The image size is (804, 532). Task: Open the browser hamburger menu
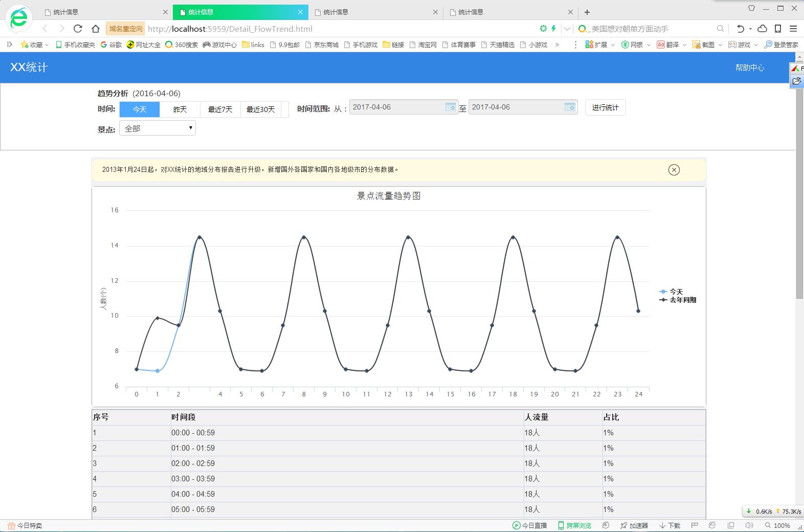pyautogui.click(x=793, y=29)
